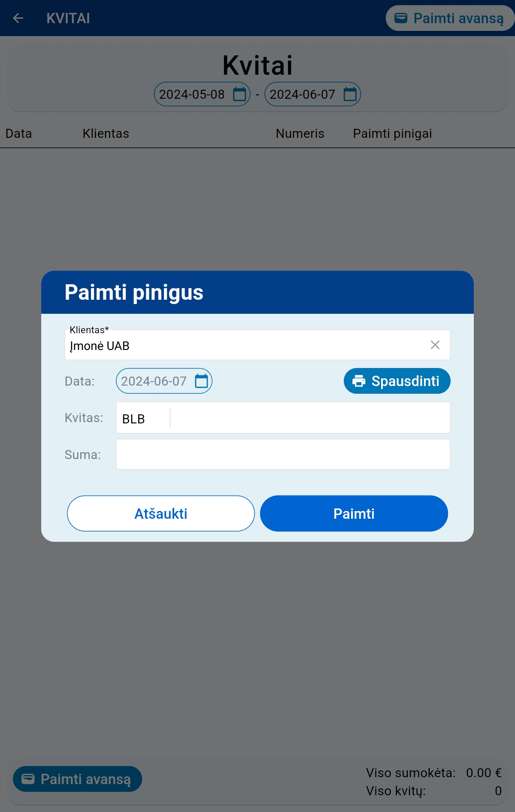
Task: Click into the Suma amount field
Action: pyautogui.click(x=283, y=454)
